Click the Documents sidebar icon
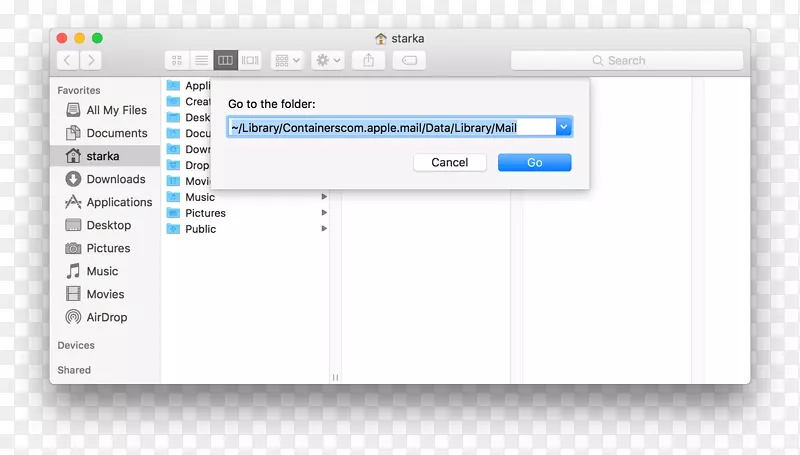 (x=73, y=133)
